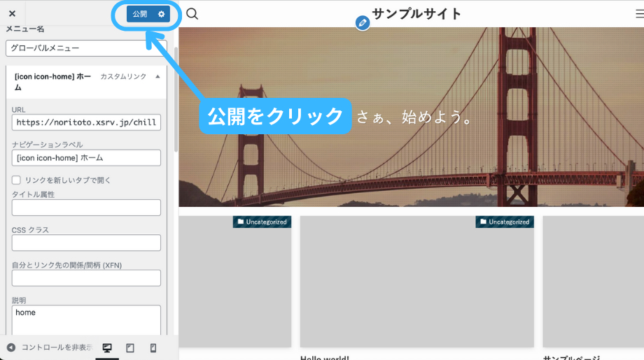Open publish settings gear icon
This screenshot has width=644, height=360.
162,14
